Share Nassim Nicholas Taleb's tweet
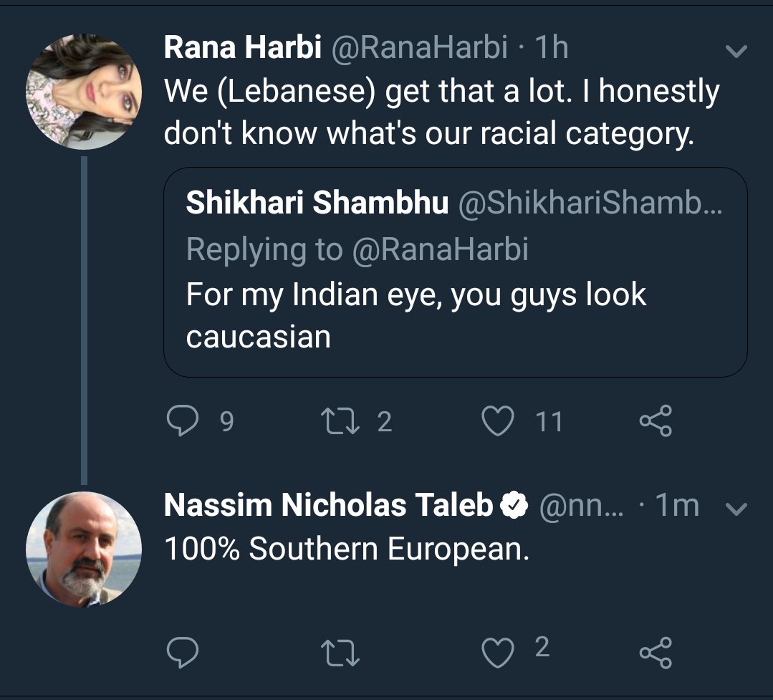773x700 pixels. pyautogui.click(x=655, y=652)
